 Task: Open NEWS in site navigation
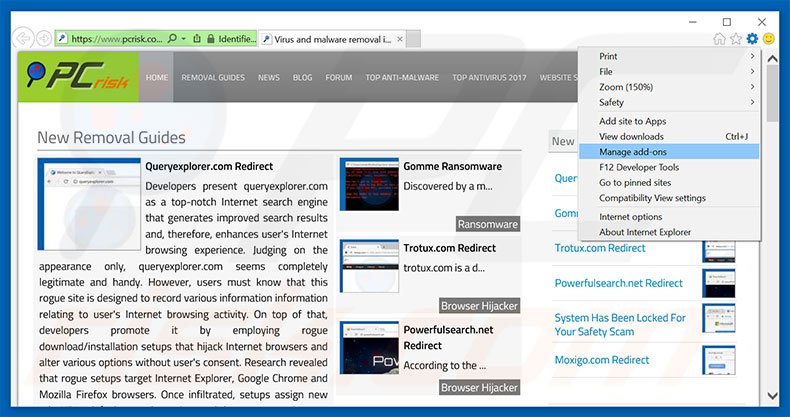pyautogui.click(x=269, y=78)
